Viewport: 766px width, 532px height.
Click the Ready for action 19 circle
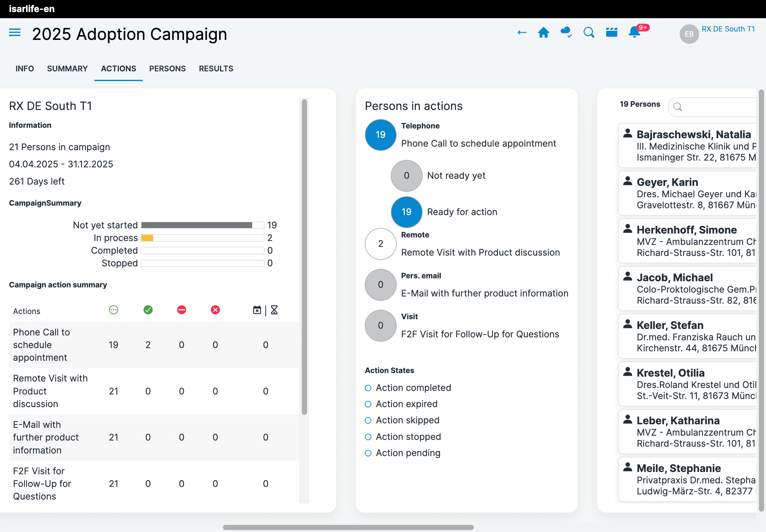tap(406, 212)
